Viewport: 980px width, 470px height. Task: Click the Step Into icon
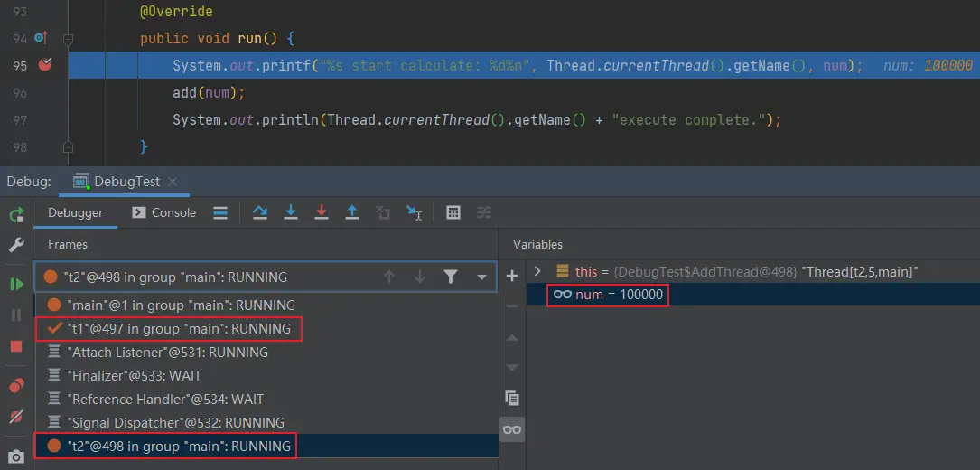click(291, 212)
